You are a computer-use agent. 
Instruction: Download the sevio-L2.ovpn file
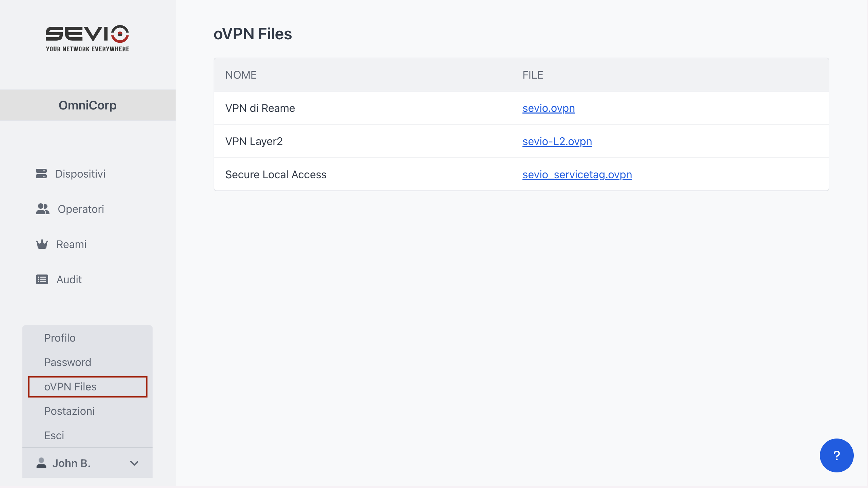tap(557, 141)
